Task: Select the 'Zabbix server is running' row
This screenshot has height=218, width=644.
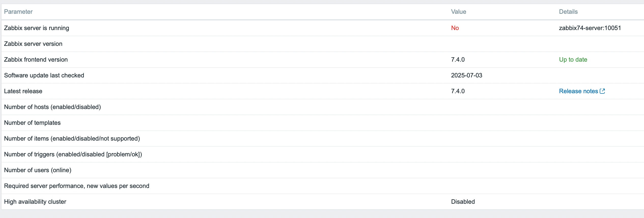Action: point(323,28)
